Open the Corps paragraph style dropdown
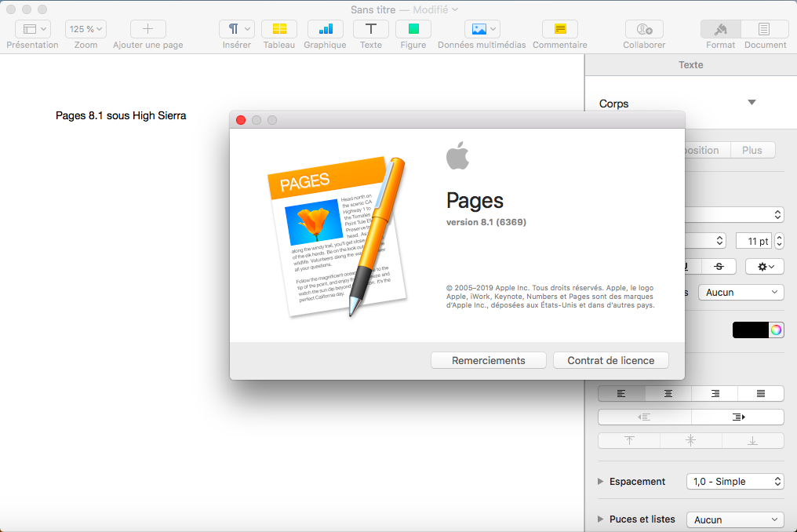Image resolution: width=797 pixels, height=532 pixels. pos(752,103)
